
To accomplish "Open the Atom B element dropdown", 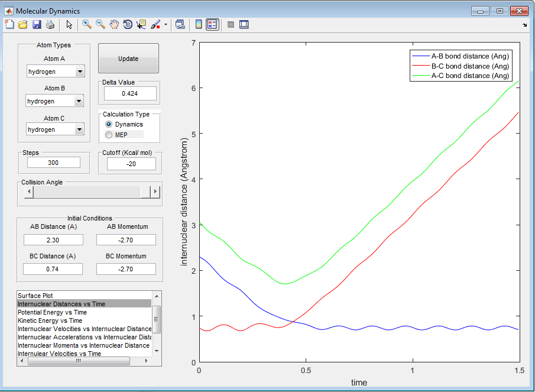I will click(x=79, y=101).
